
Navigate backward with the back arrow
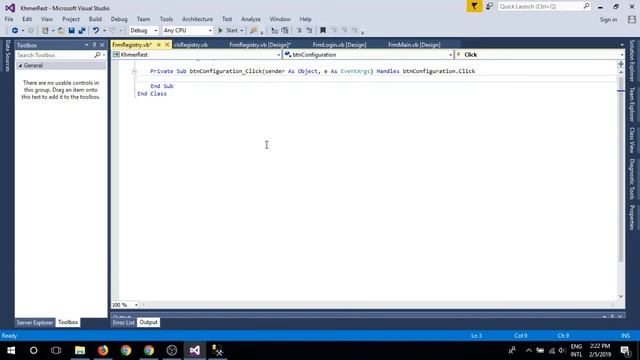14,31
